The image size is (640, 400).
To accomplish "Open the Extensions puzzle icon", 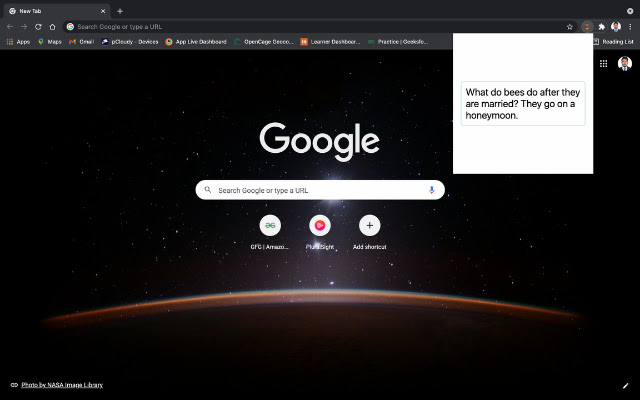I will click(x=602, y=27).
